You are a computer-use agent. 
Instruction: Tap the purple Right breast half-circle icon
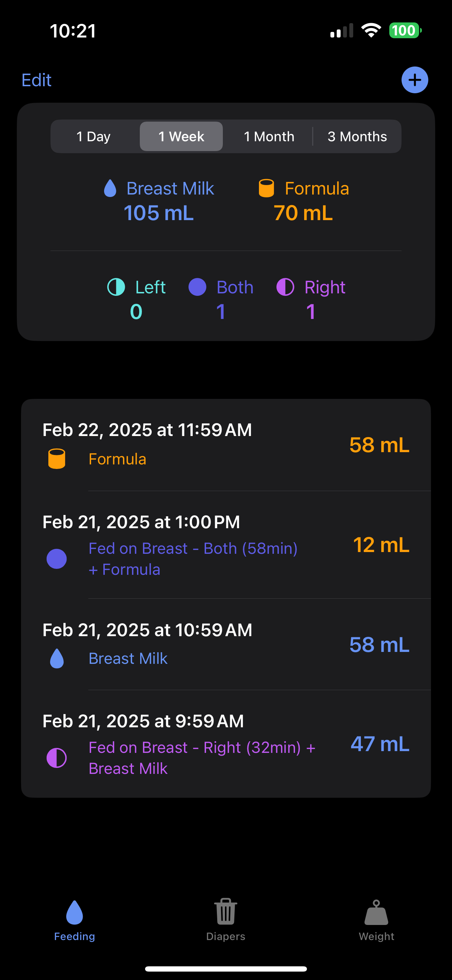point(285,287)
